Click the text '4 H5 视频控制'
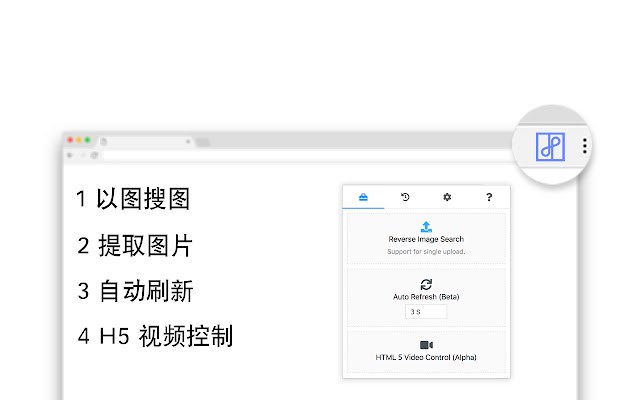Screen dimensions: 640x400 click(x=155, y=336)
